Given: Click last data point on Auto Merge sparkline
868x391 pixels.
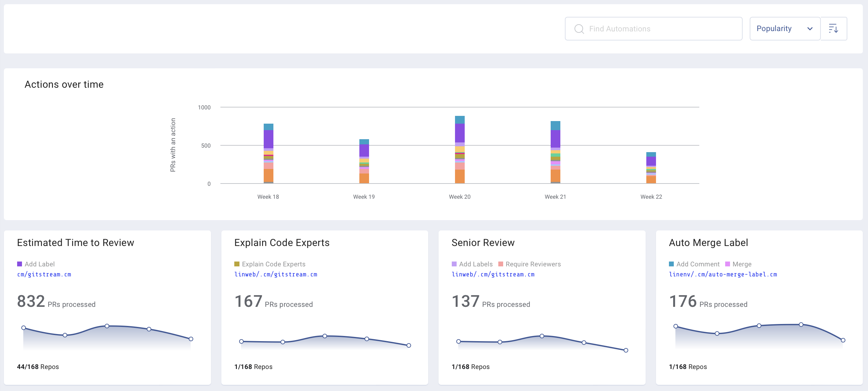Looking at the screenshot, I should 843,340.
